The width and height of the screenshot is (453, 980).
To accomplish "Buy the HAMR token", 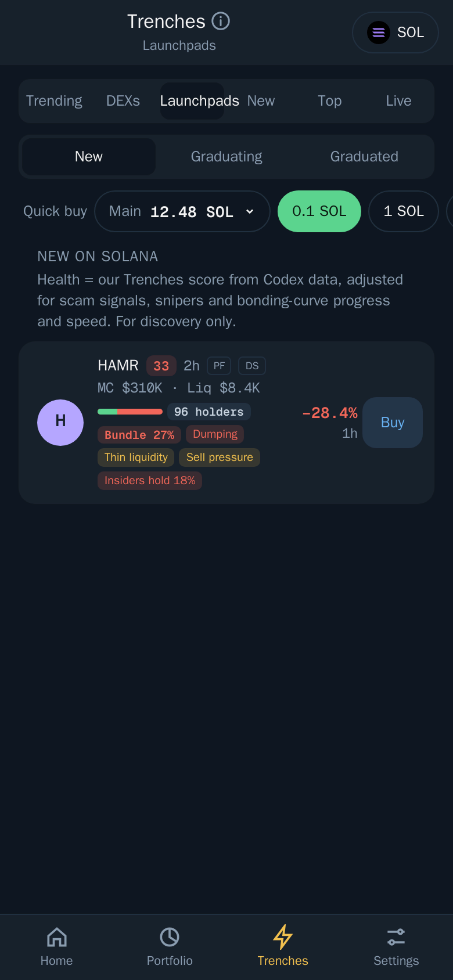I will (393, 423).
